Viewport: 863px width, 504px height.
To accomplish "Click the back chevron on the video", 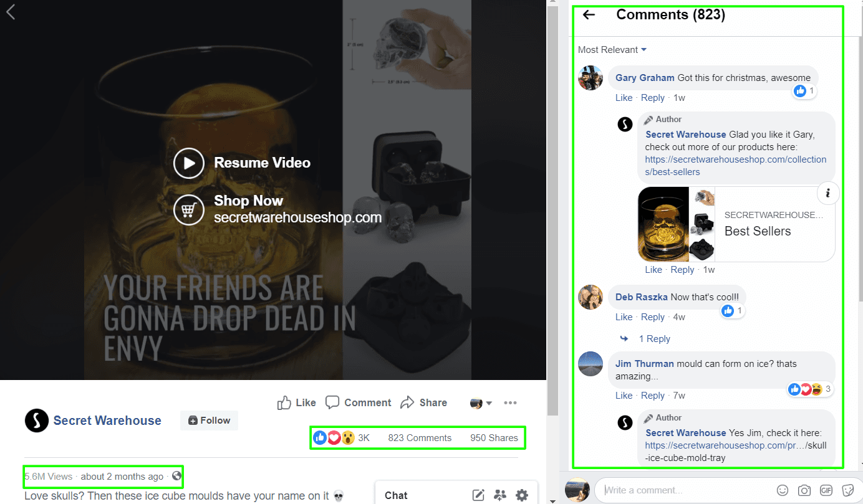I will (x=11, y=12).
